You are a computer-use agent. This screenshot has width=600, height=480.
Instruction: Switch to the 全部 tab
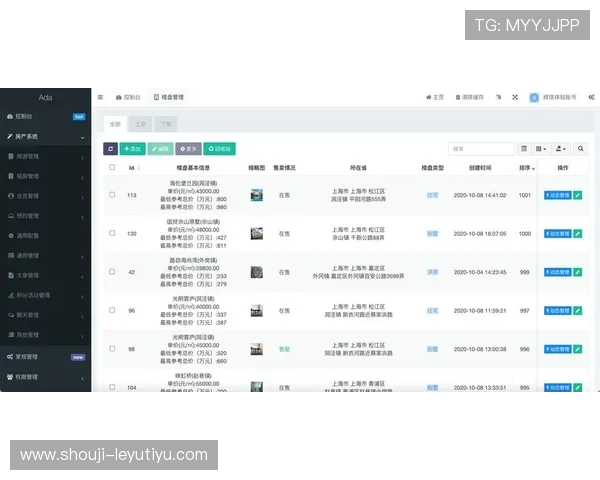[115, 124]
